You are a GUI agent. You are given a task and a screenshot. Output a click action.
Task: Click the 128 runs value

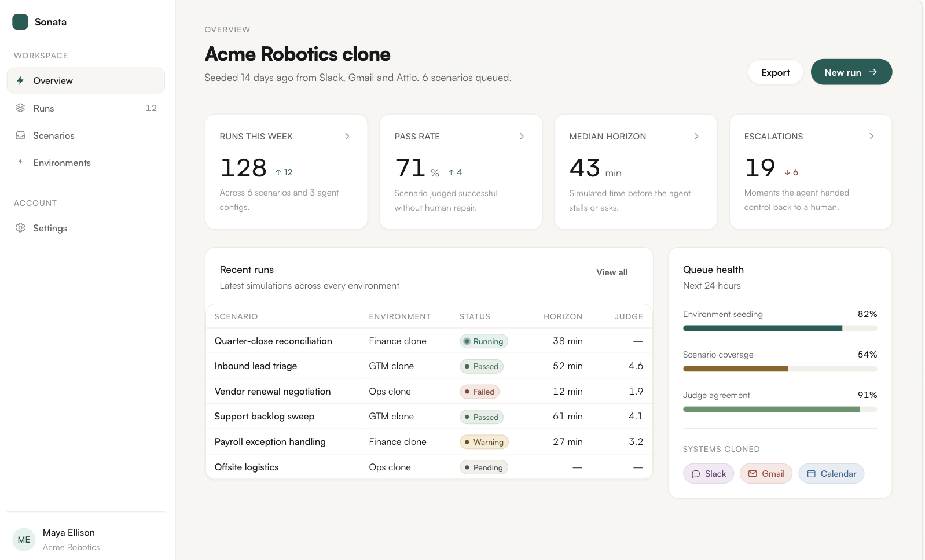click(244, 168)
